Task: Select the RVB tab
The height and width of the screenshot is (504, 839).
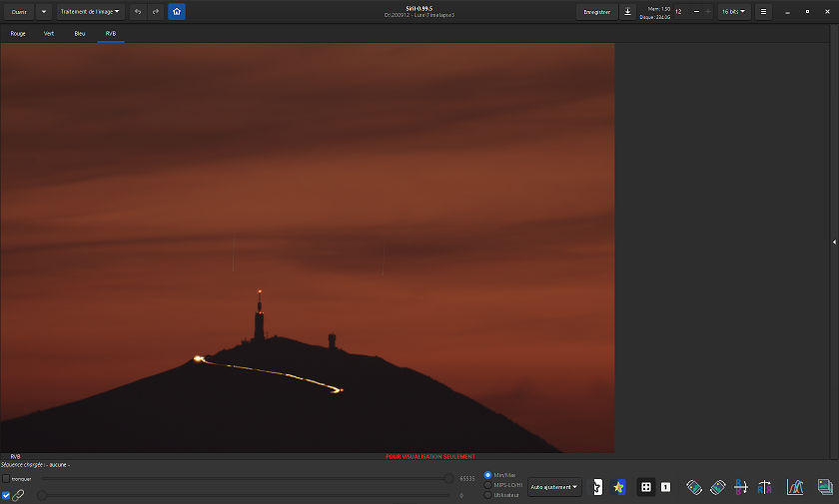Action: point(111,34)
